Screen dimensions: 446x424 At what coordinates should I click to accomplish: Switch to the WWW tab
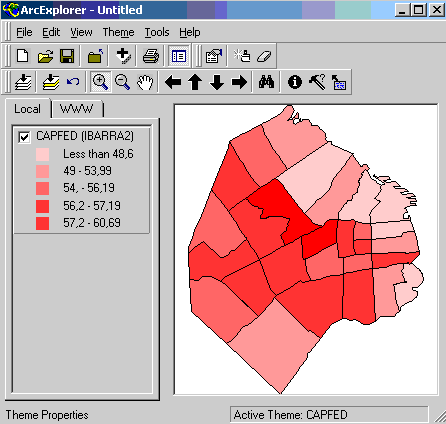tap(77, 109)
